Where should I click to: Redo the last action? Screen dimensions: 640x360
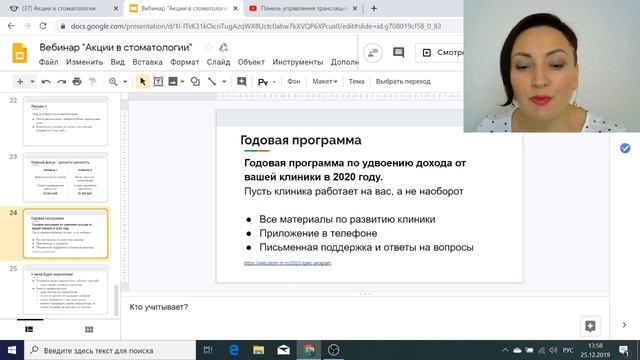[x=61, y=82]
